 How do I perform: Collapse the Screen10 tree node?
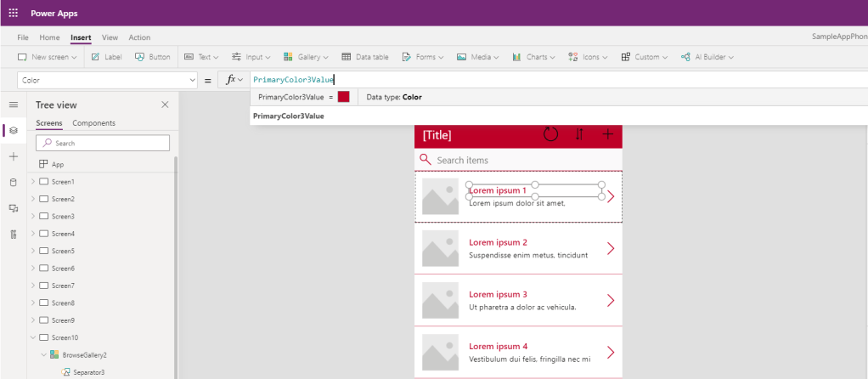point(33,337)
